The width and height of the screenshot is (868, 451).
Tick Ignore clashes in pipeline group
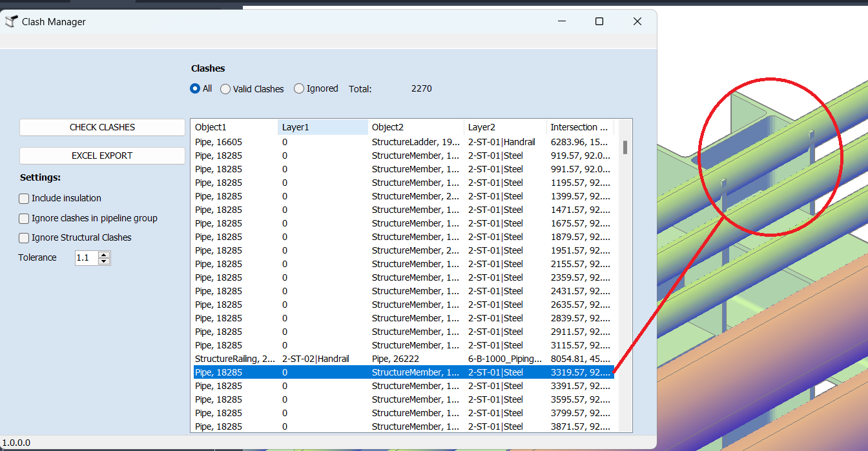pyautogui.click(x=25, y=219)
